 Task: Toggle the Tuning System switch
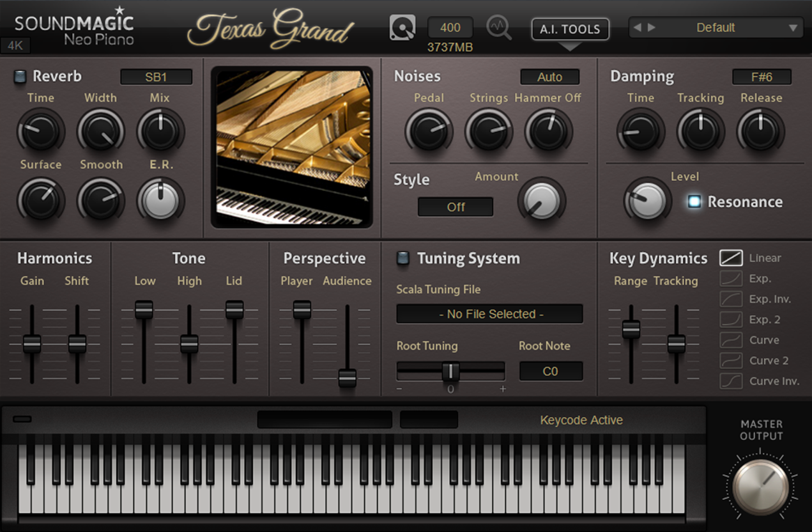403,258
